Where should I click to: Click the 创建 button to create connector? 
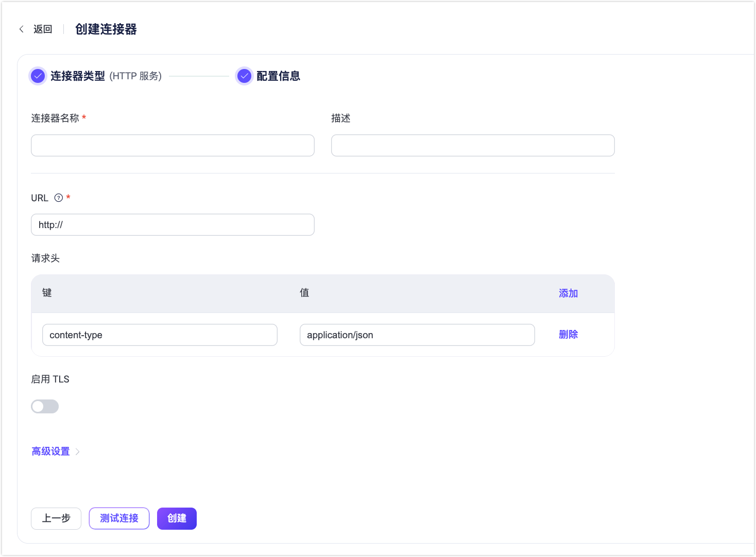(x=177, y=518)
